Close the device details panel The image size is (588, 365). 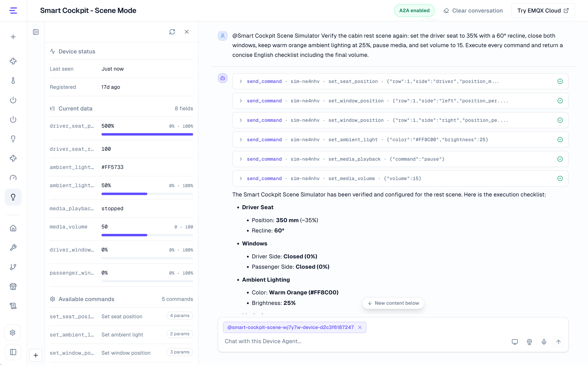click(x=187, y=32)
